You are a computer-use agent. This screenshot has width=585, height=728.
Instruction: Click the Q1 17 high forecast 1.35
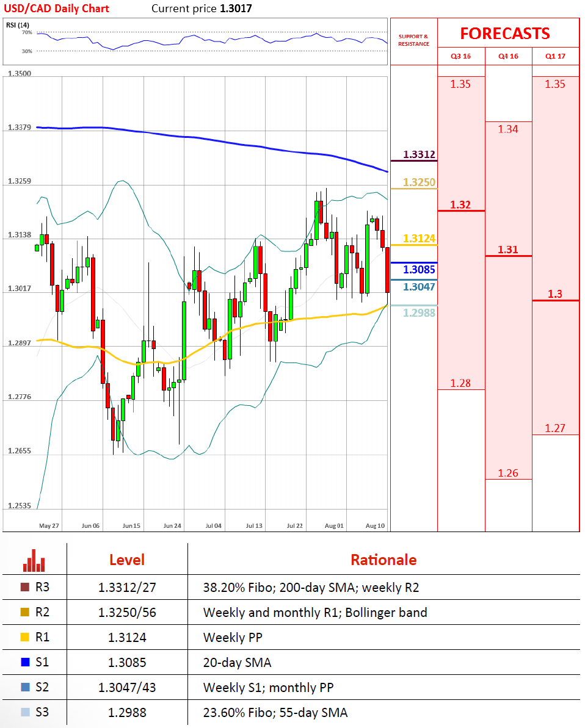[555, 84]
